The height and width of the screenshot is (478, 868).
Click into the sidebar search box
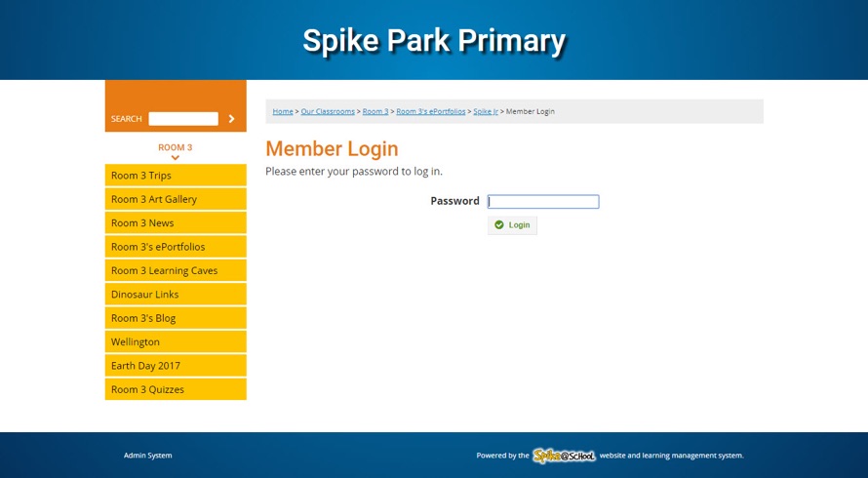[183, 119]
